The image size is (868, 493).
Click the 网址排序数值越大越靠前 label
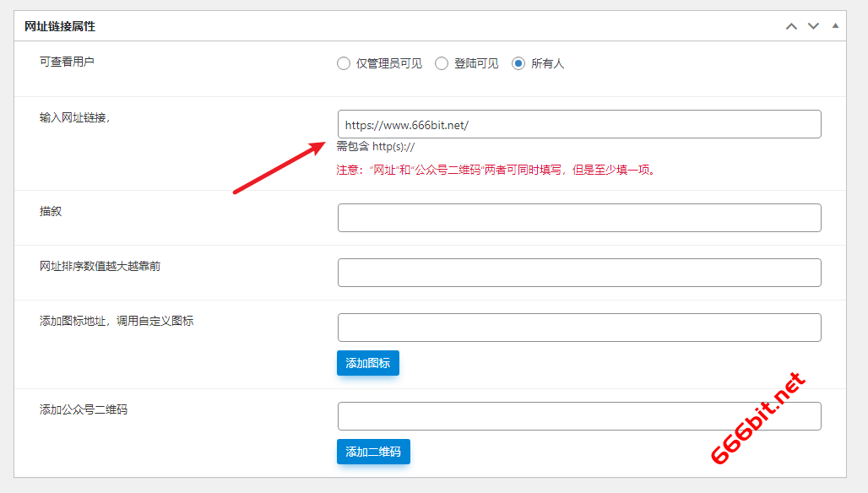100,266
